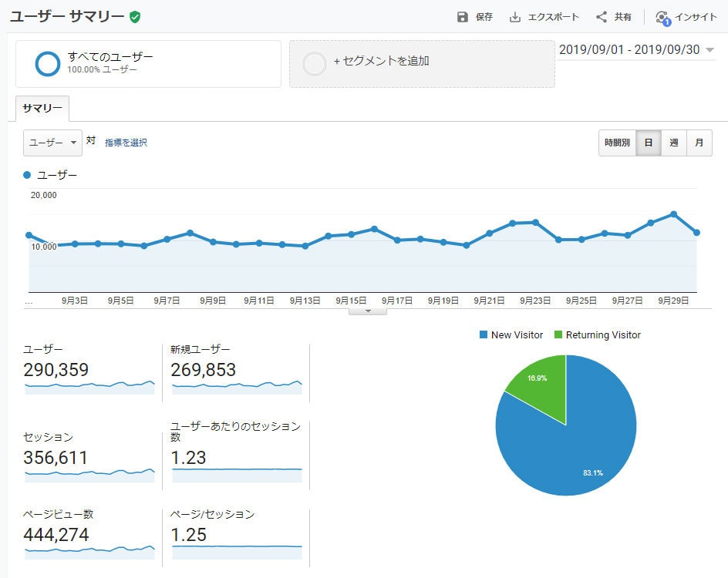
Task: Click the 保存 button label
Action: (x=484, y=17)
